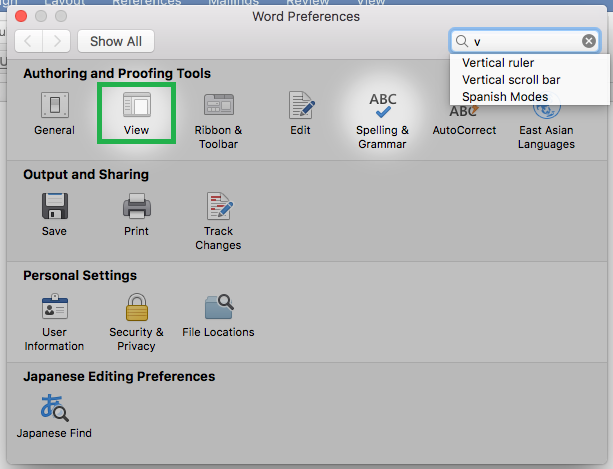
Task: Open the View preferences pane
Action: 136,113
